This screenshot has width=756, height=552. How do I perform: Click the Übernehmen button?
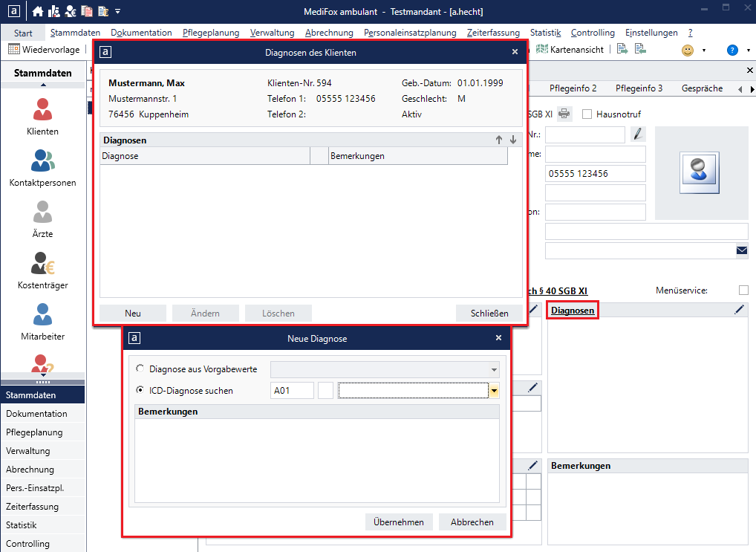pos(399,522)
